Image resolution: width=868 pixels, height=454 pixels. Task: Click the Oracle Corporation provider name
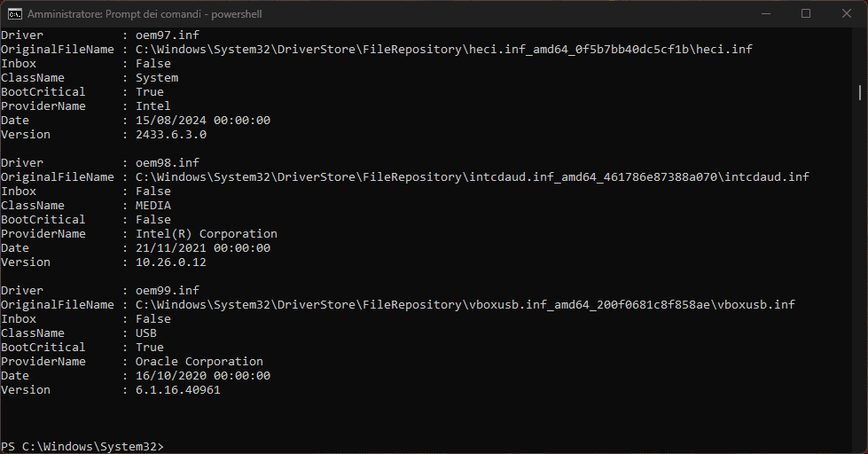click(x=199, y=362)
